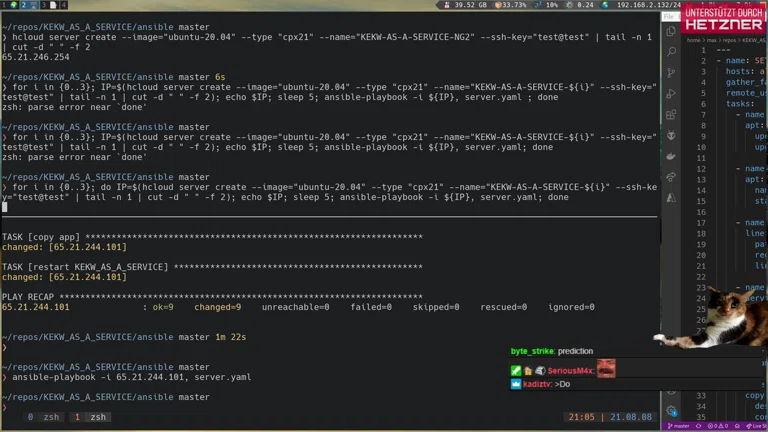Click 'ok=9' in play recap

tap(163, 307)
